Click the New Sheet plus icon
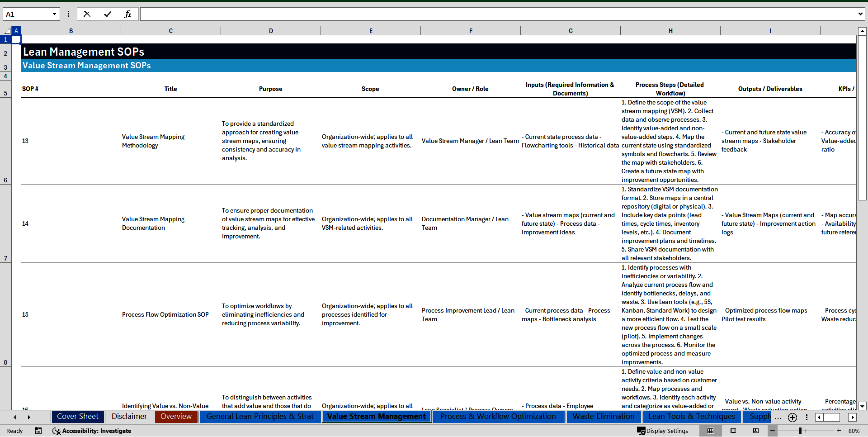The width and height of the screenshot is (868, 437). pyautogui.click(x=792, y=417)
